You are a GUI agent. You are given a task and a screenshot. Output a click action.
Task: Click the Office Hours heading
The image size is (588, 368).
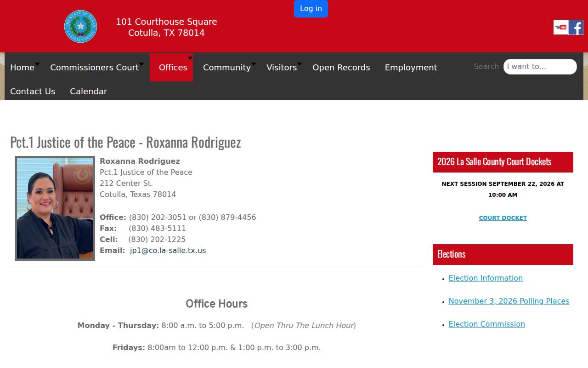click(217, 304)
